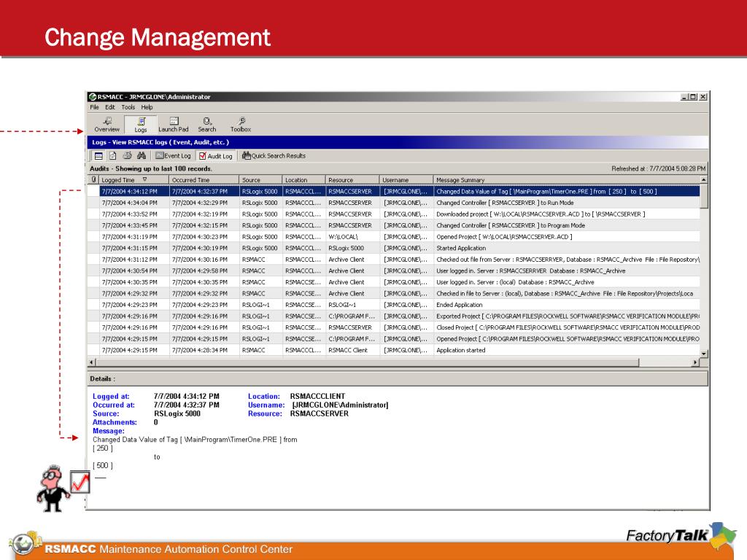The image size is (747, 560).
Task: Toggle the details pane view icon
Action: click(x=98, y=156)
